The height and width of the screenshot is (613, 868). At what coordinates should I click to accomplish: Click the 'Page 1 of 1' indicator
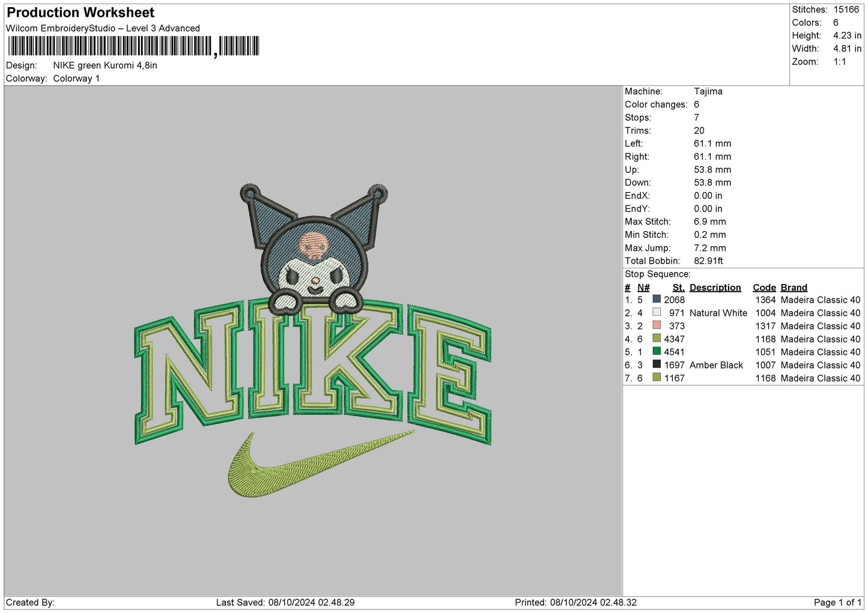837,602
